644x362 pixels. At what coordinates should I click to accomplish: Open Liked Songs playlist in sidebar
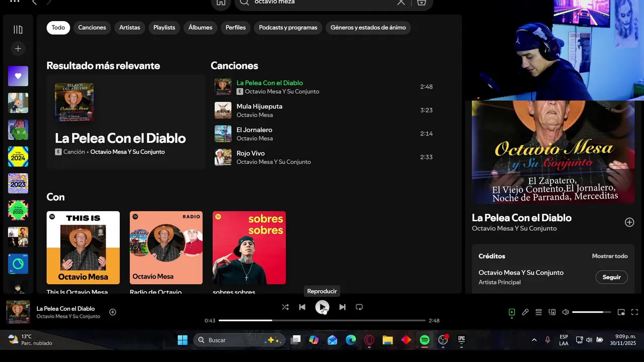[18, 76]
